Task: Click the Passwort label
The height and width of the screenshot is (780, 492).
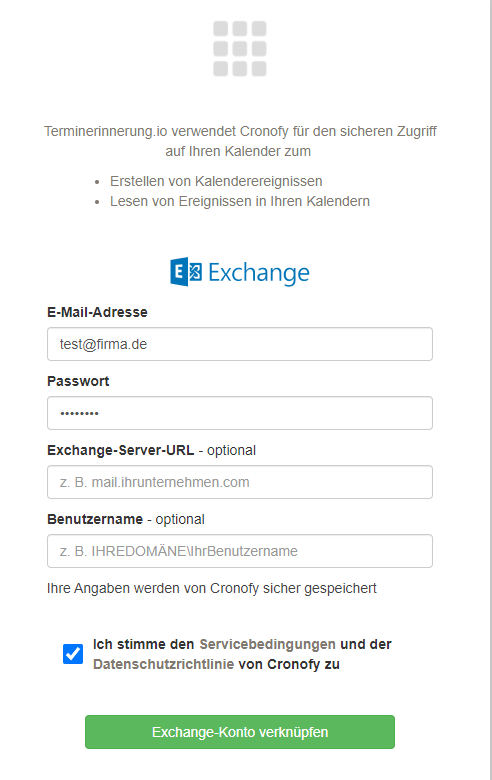Action: click(78, 381)
